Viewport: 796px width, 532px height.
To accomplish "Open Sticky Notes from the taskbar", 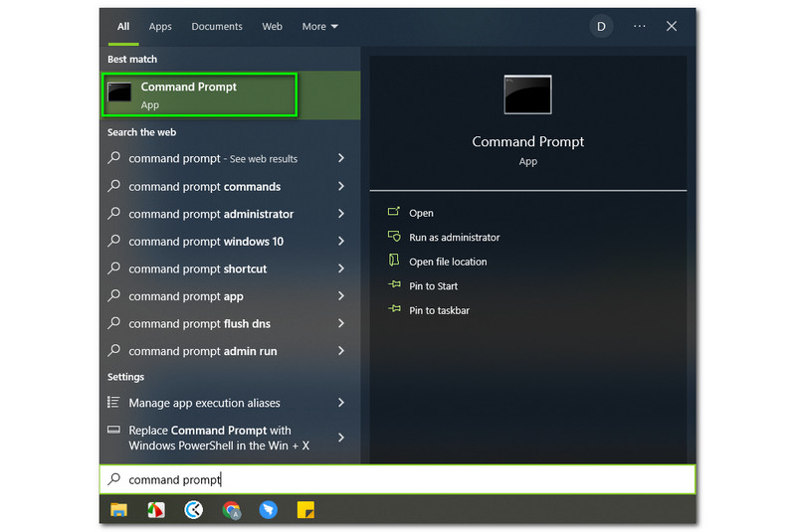I will pos(306,510).
